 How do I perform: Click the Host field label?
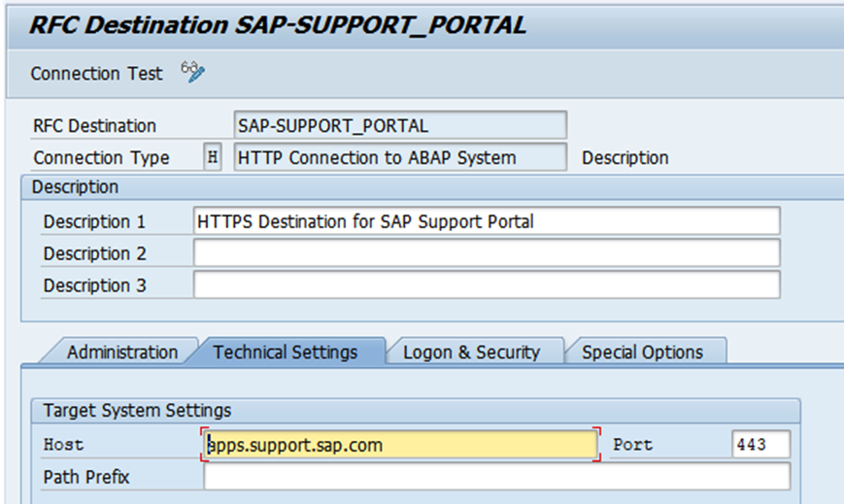click(63, 445)
